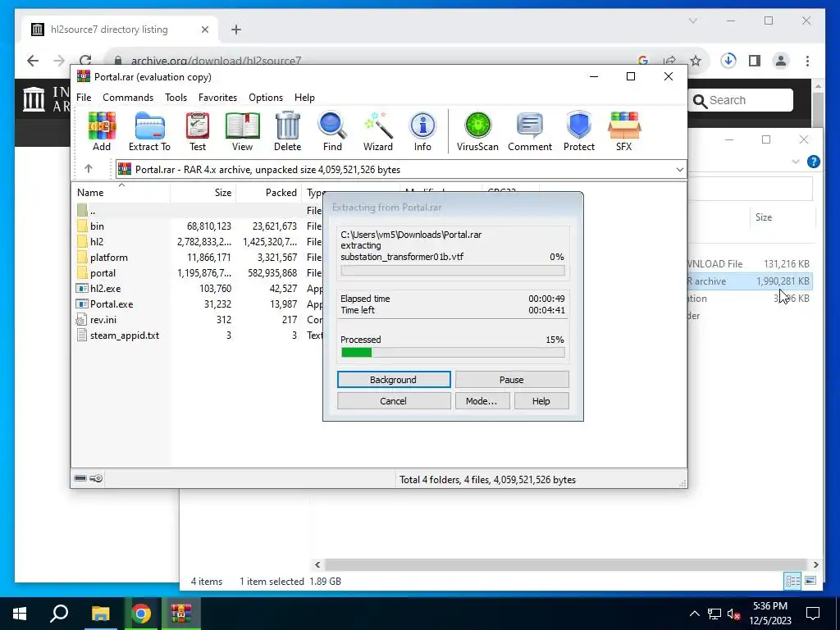Viewport: 840px width, 630px height.
Task: Sort by the Packed column header
Action: coord(268,192)
